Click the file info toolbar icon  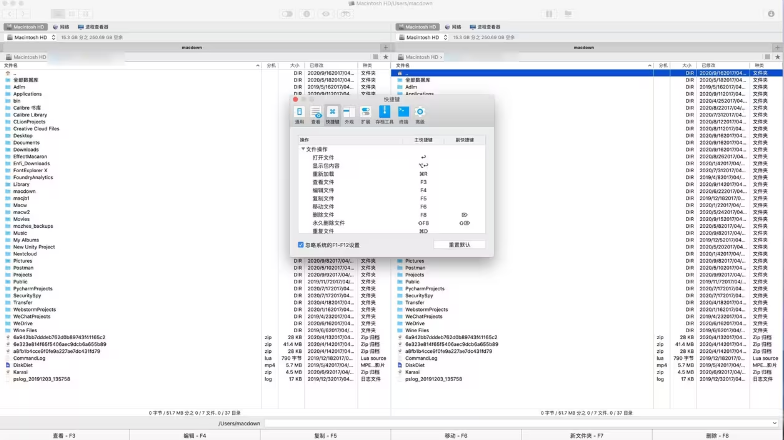(x=306, y=14)
